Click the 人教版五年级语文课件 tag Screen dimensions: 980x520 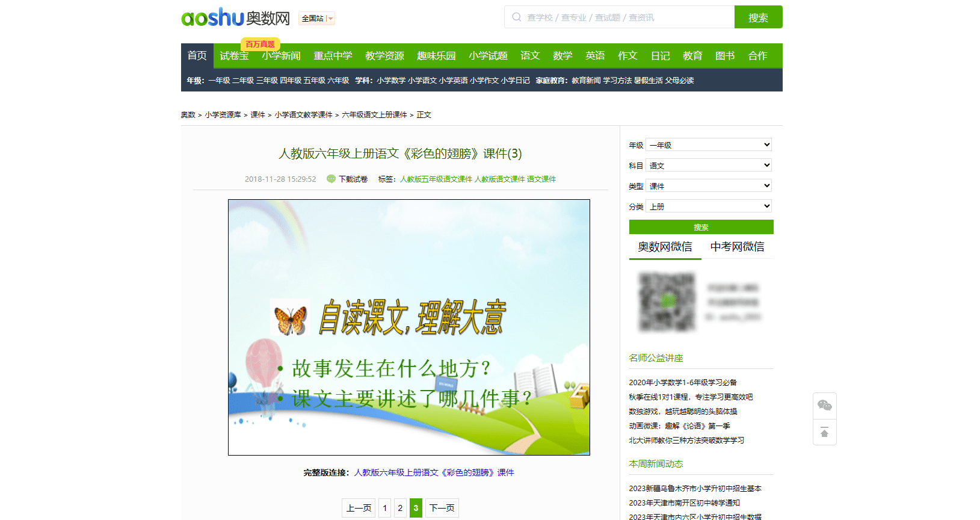click(x=436, y=179)
